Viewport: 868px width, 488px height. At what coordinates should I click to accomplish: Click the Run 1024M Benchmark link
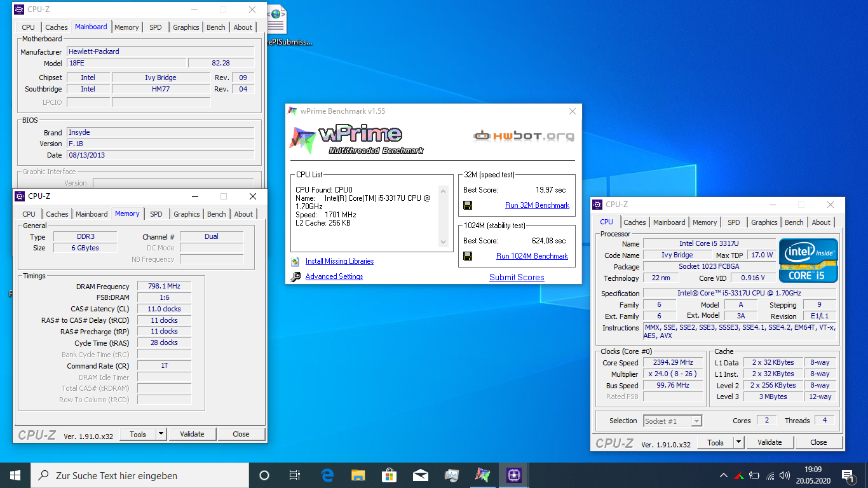click(532, 256)
